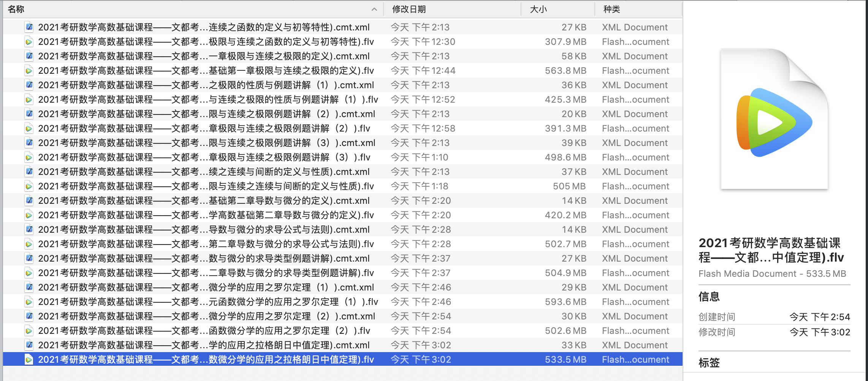The width and height of the screenshot is (868, 381).
Task: Click 'Flash Media Document - 533.5 MB' text
Action: (772, 274)
